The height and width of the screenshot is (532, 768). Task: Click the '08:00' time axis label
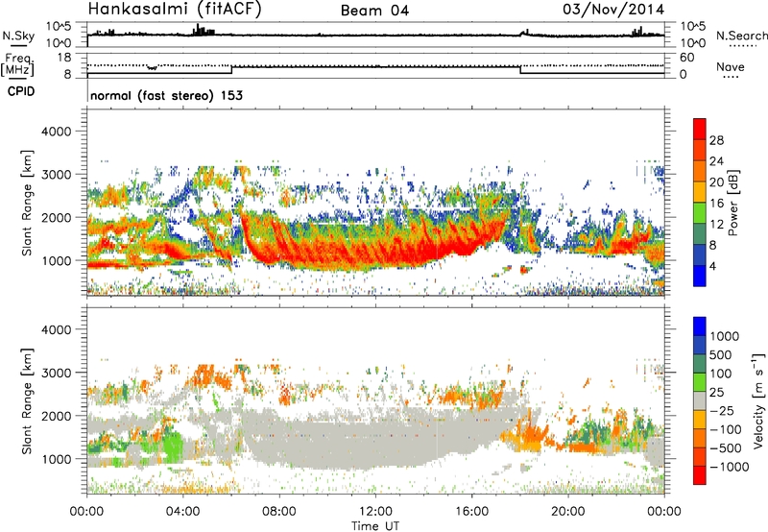tap(279, 512)
